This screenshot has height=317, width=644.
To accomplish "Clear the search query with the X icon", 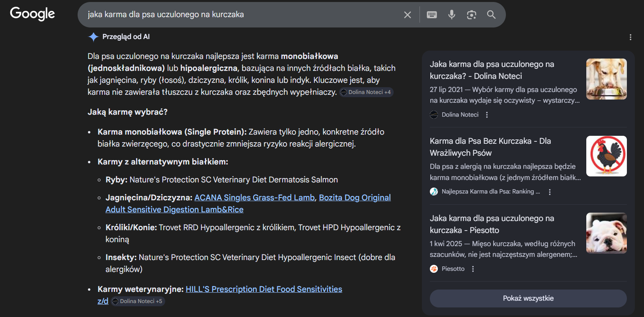I will coord(408,15).
